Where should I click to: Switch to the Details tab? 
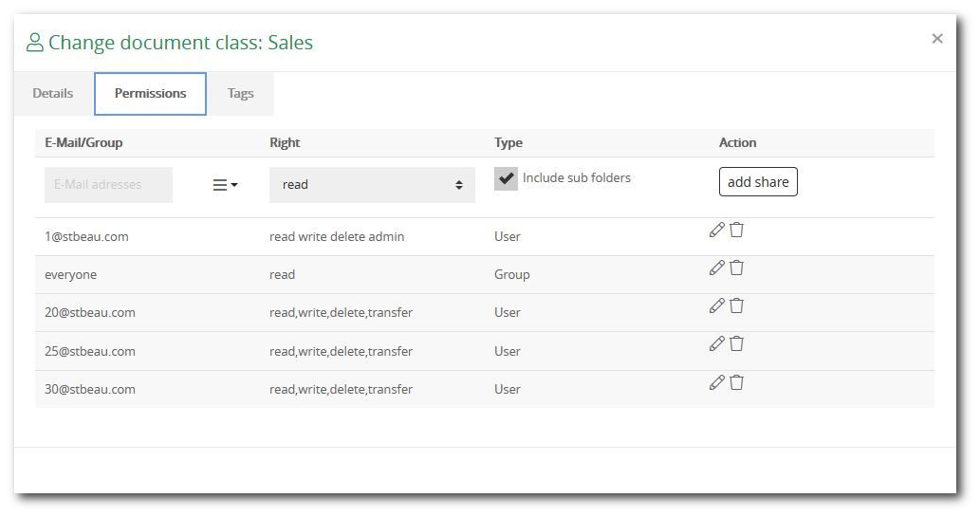[53, 93]
